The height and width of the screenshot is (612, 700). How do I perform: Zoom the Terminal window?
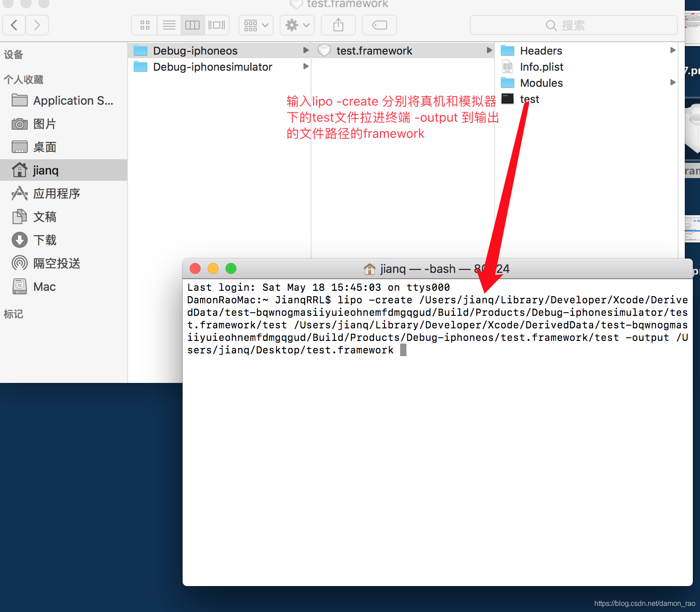point(231,268)
